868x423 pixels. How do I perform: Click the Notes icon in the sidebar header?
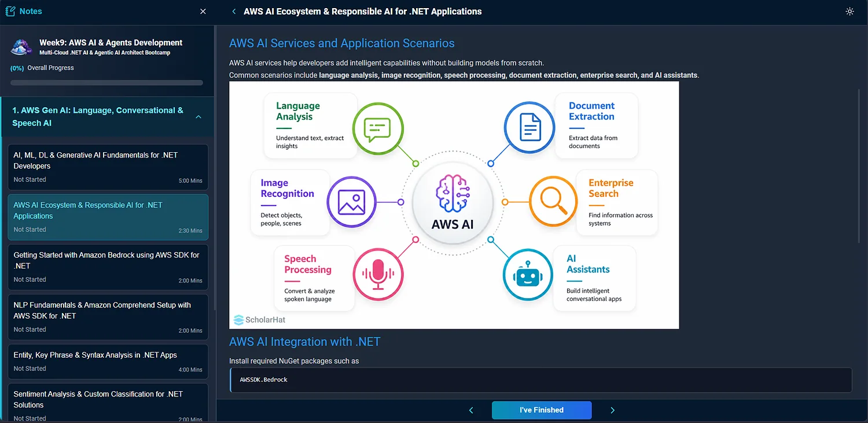coord(10,12)
